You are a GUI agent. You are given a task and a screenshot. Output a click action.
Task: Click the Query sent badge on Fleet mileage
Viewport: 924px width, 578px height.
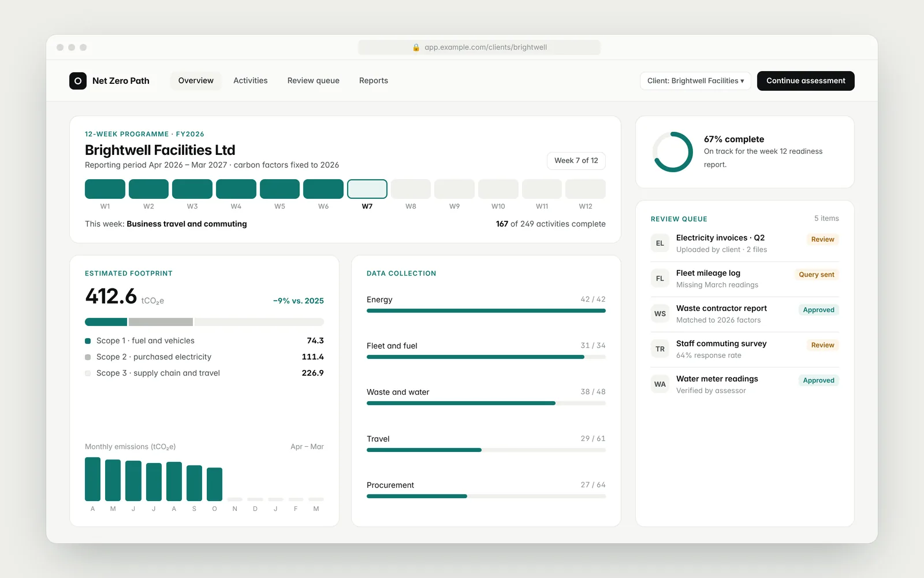point(817,275)
